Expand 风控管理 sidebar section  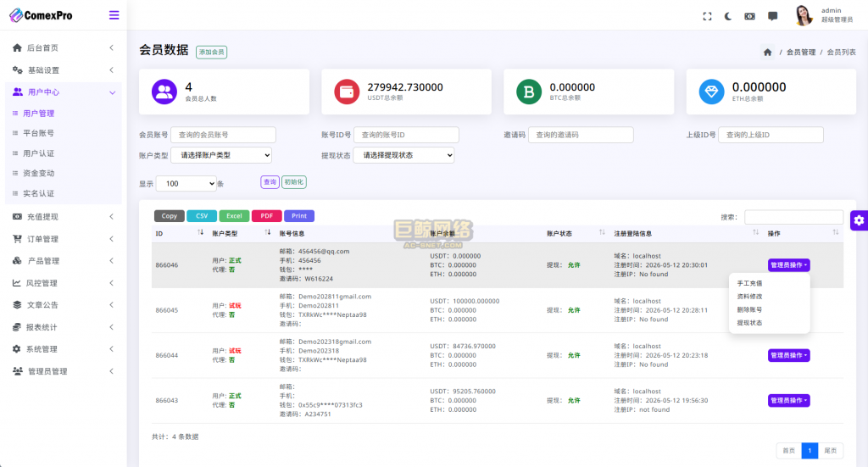(x=63, y=283)
